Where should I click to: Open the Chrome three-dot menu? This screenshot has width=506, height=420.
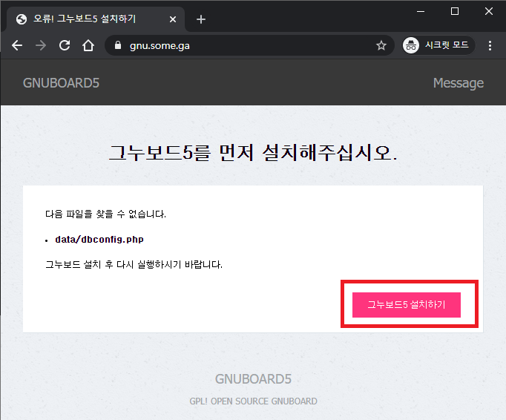[x=490, y=45]
